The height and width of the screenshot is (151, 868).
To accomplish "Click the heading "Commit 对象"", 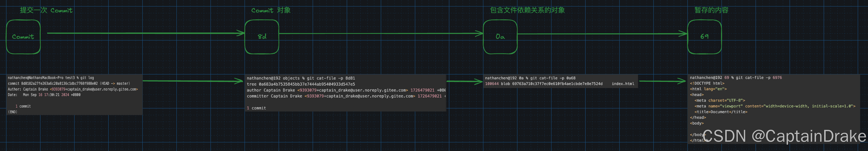I will pos(271,10).
